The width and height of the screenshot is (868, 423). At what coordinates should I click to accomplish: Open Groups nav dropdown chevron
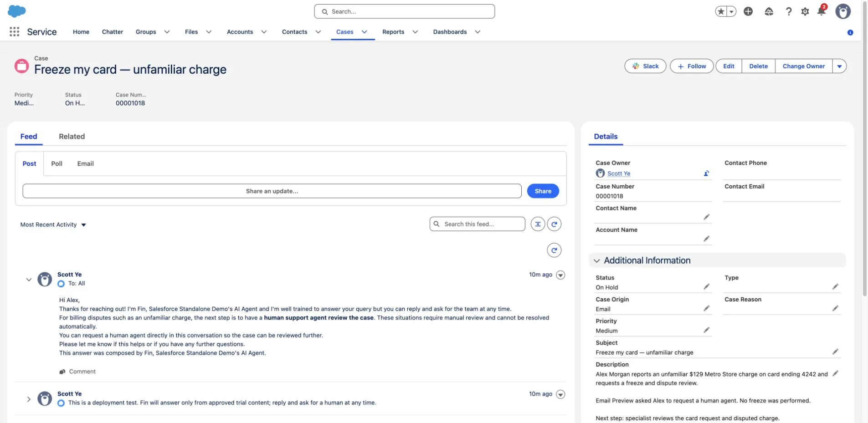tap(167, 32)
